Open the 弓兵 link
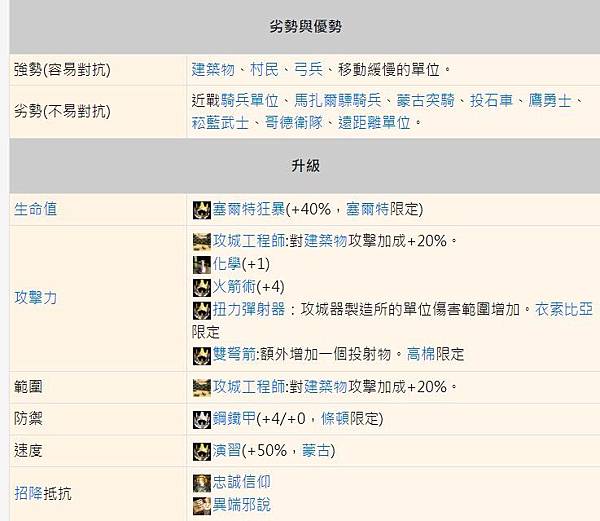This screenshot has height=521, width=600. click(x=308, y=70)
